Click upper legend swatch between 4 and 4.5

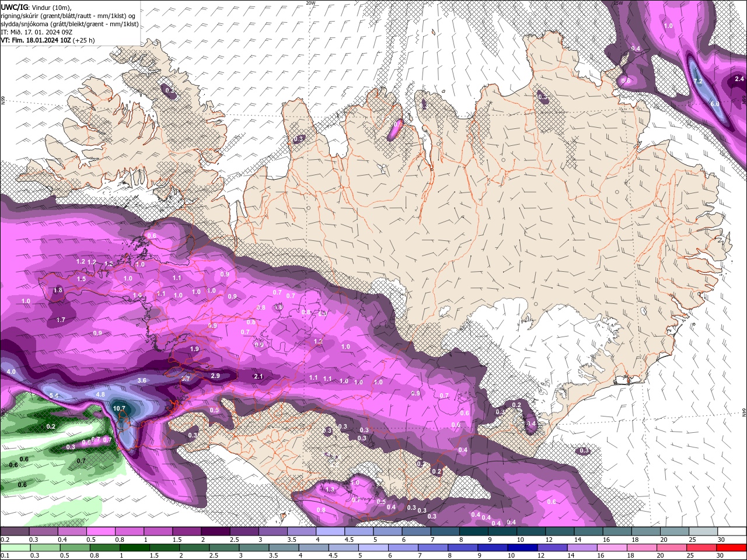(x=330, y=531)
